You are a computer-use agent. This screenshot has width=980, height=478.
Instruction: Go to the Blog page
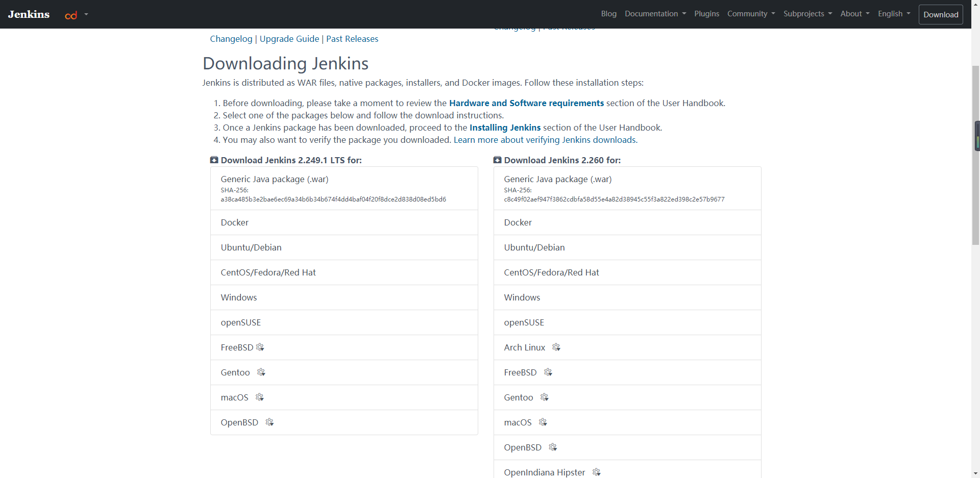(x=609, y=14)
